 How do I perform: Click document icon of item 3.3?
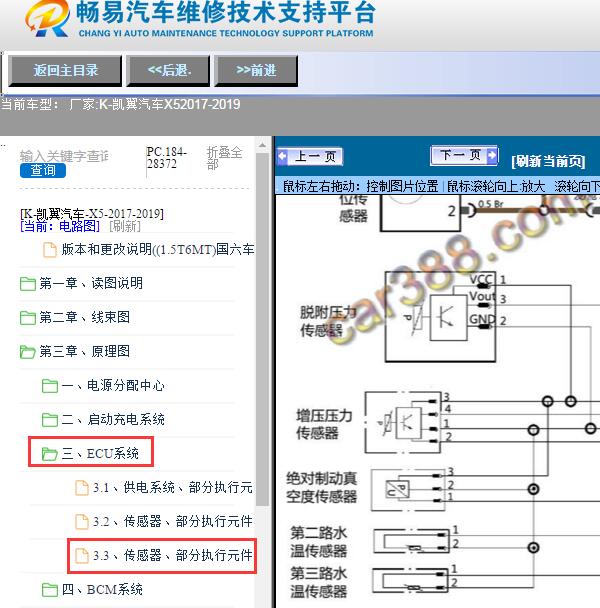(81, 556)
